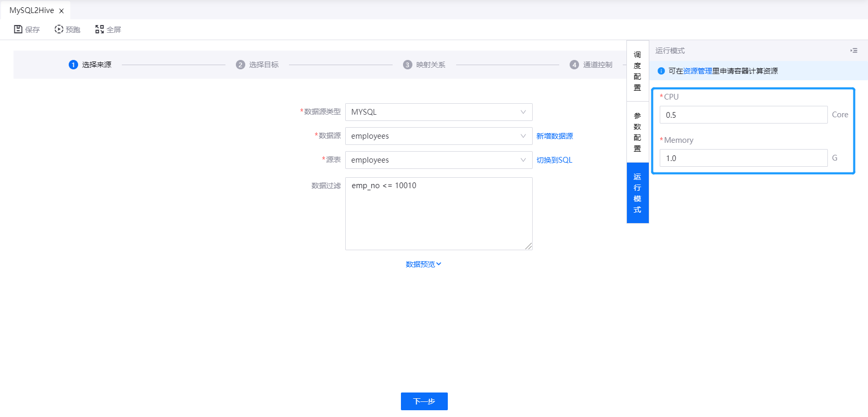Expand the 数据预览 section
The width and height of the screenshot is (868, 417).
point(423,264)
